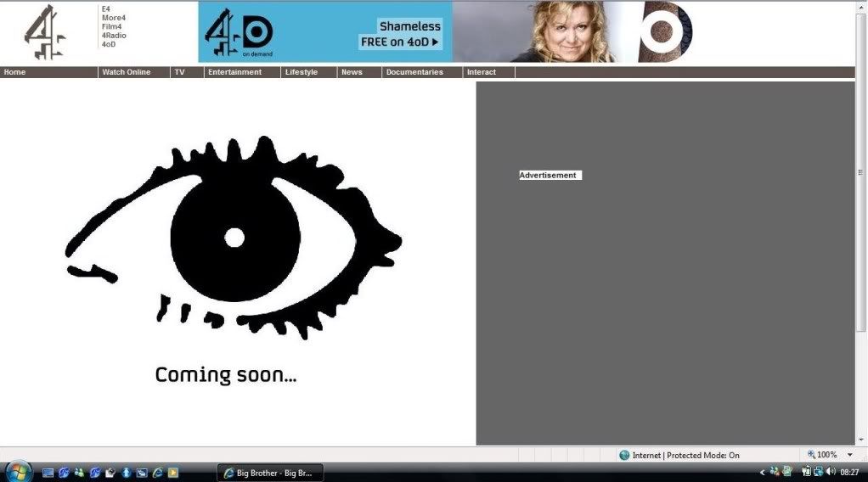Click the Internet Protected Mode status text
This screenshot has height=482, width=868.
(x=686, y=455)
